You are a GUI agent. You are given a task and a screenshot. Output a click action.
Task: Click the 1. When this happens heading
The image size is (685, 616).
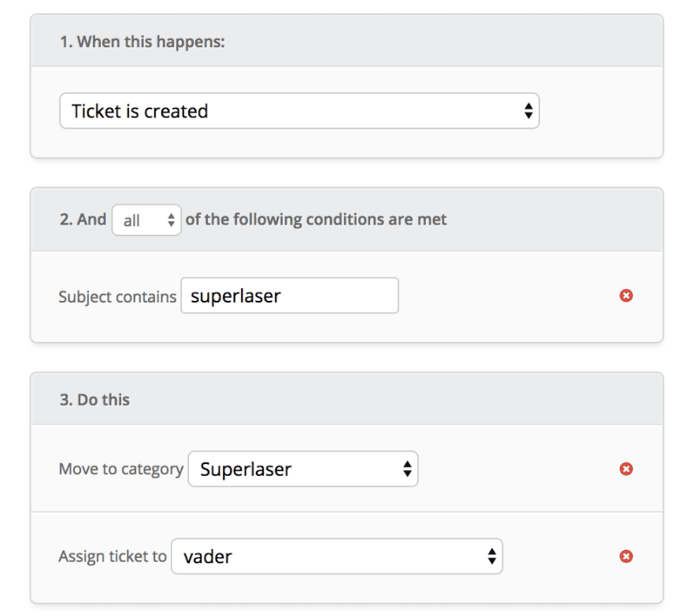(142, 42)
